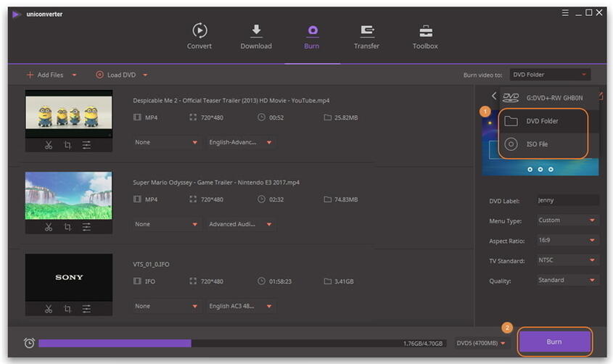Edit the DVD Label field Jenny
Screen dimensions: 613x364
567,200
